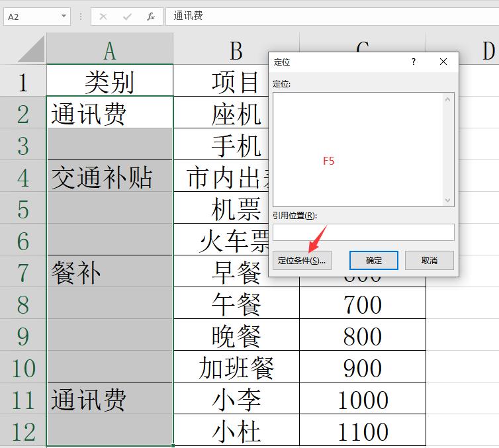Select row 5 header
The width and height of the screenshot is (499, 448).
pos(23,208)
